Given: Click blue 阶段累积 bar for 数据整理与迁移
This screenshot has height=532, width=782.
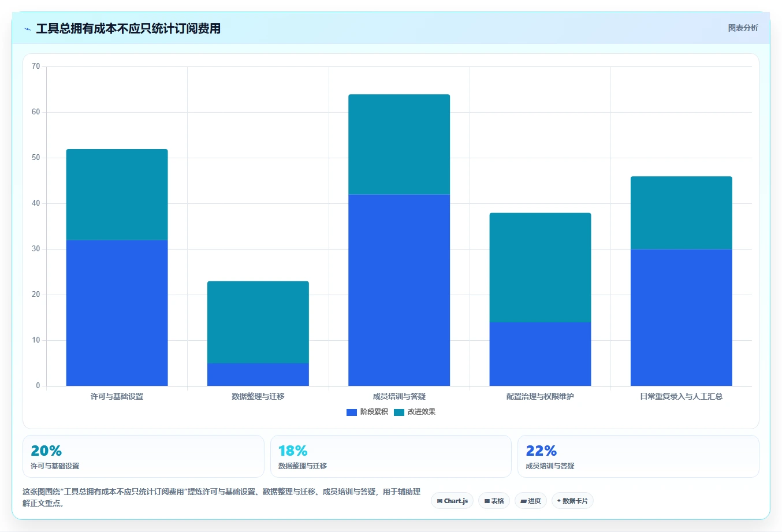Looking at the screenshot, I should coord(258,374).
